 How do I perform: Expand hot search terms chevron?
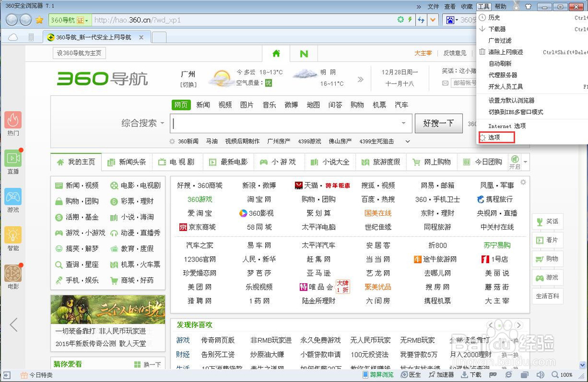pos(407,141)
